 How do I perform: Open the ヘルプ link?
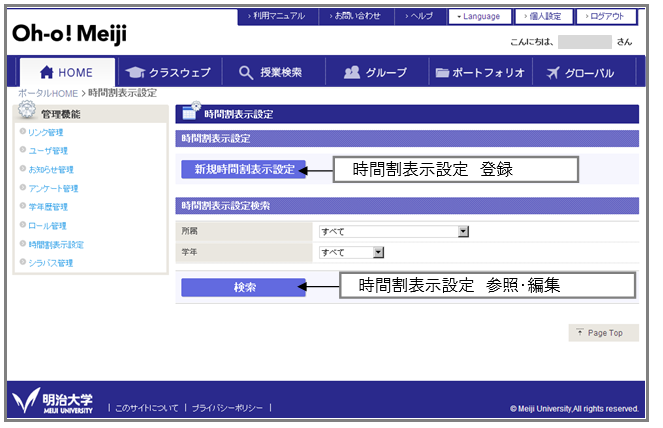420,16
